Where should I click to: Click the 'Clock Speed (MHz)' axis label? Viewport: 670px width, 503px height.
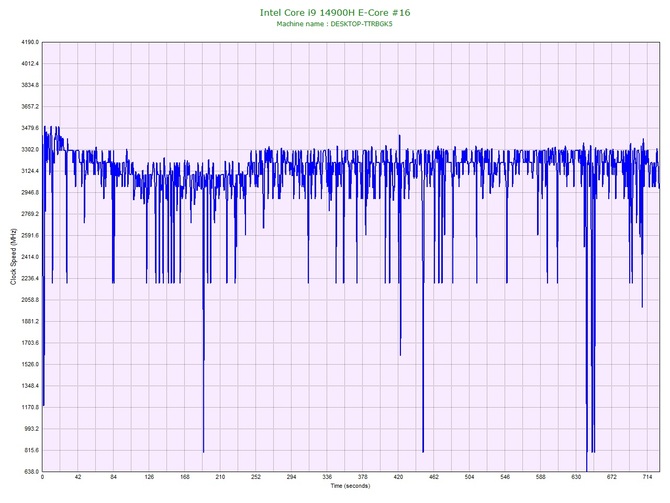coord(13,256)
